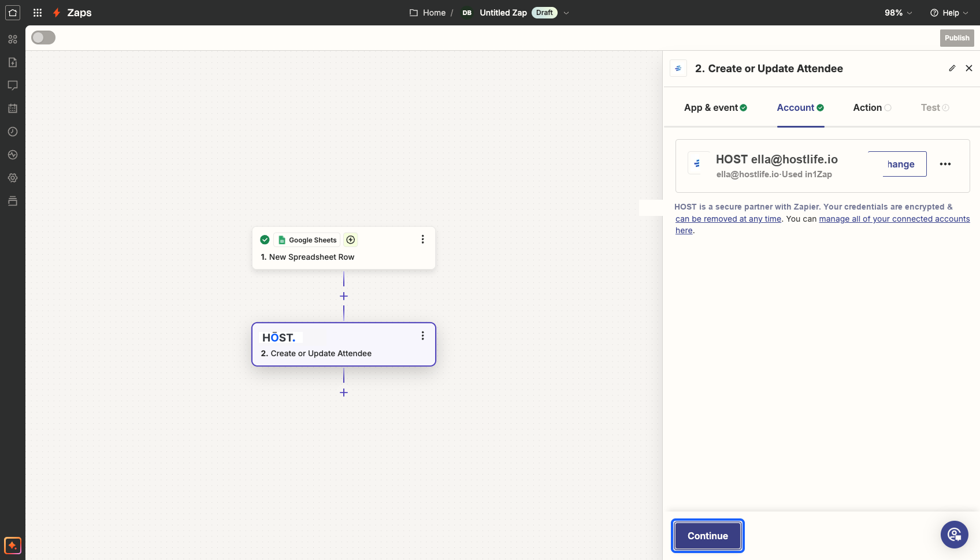Click the rename pencil icon
This screenshot has height=560, width=980.
(952, 68)
